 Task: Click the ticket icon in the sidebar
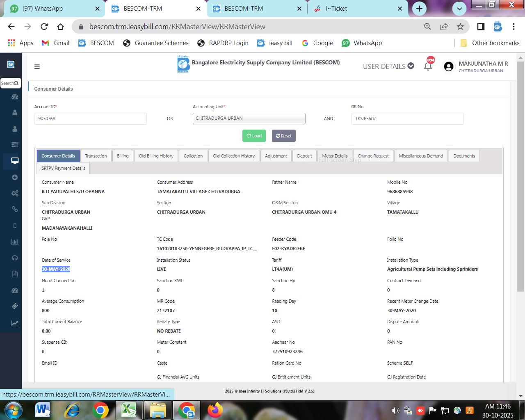pyautogui.click(x=15, y=306)
